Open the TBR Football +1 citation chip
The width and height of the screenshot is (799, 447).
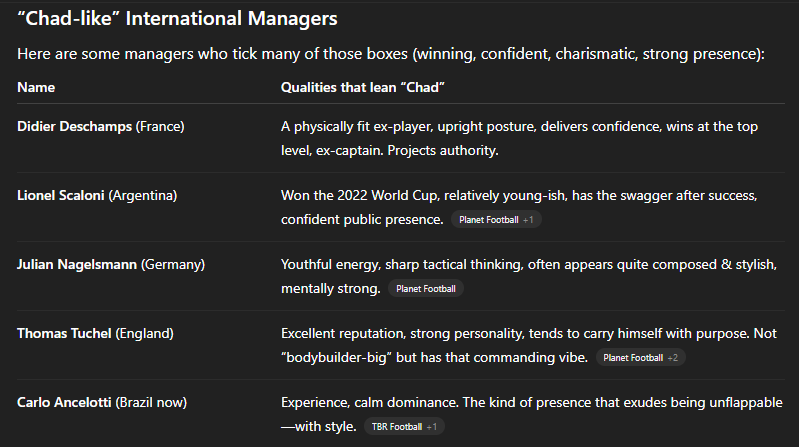(404, 427)
